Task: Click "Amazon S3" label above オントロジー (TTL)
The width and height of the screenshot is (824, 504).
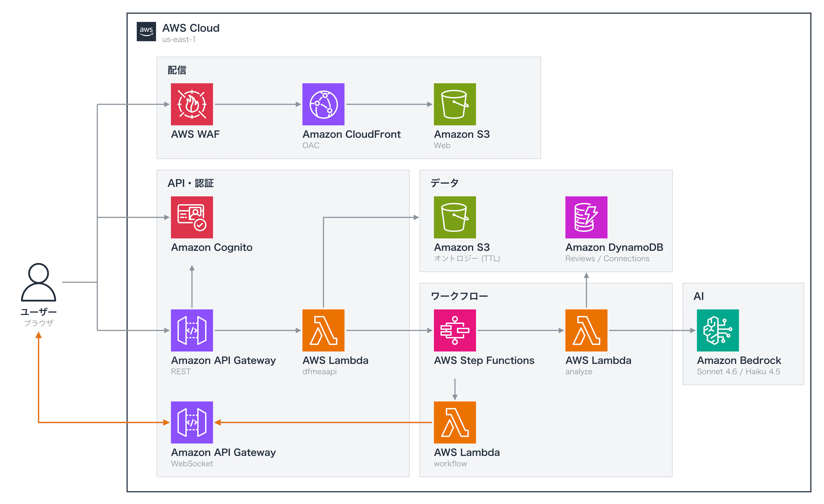Action: pyautogui.click(x=462, y=247)
